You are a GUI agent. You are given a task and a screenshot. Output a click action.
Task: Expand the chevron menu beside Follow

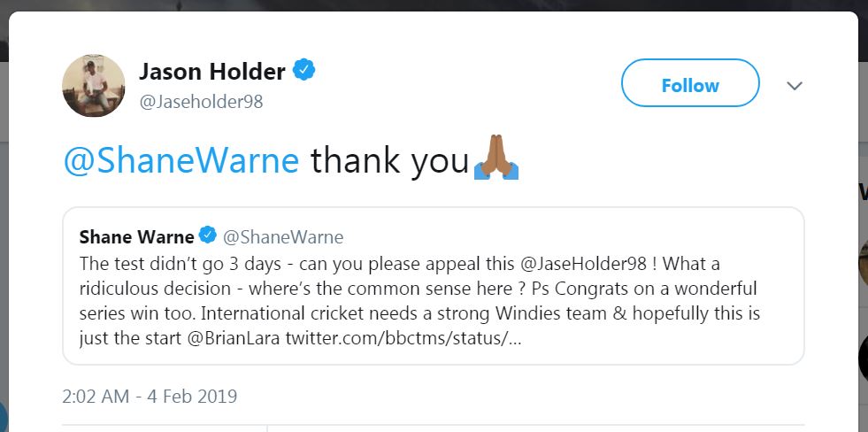pyautogui.click(x=795, y=86)
